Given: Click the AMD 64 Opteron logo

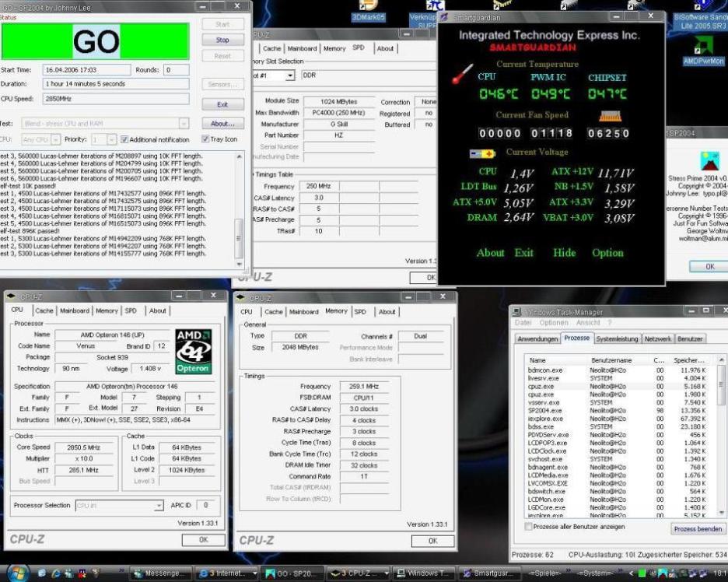Looking at the screenshot, I should (194, 352).
